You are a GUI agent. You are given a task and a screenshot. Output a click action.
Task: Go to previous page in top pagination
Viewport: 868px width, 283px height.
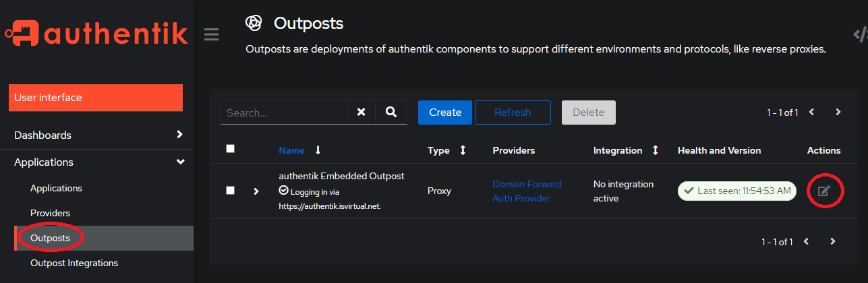(x=811, y=112)
